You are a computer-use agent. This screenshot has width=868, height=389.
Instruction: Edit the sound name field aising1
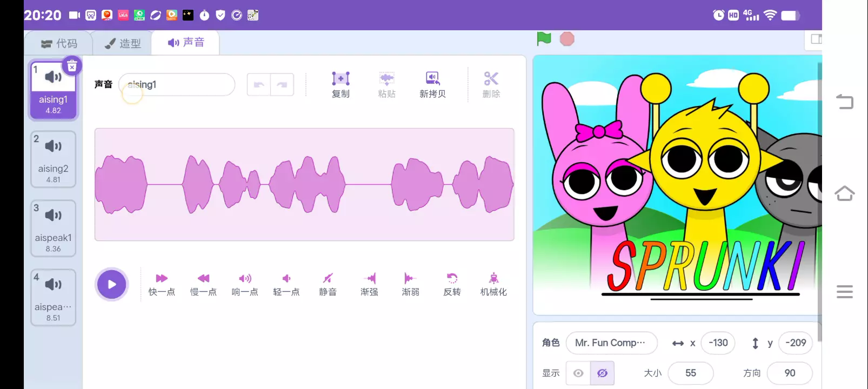(x=177, y=84)
